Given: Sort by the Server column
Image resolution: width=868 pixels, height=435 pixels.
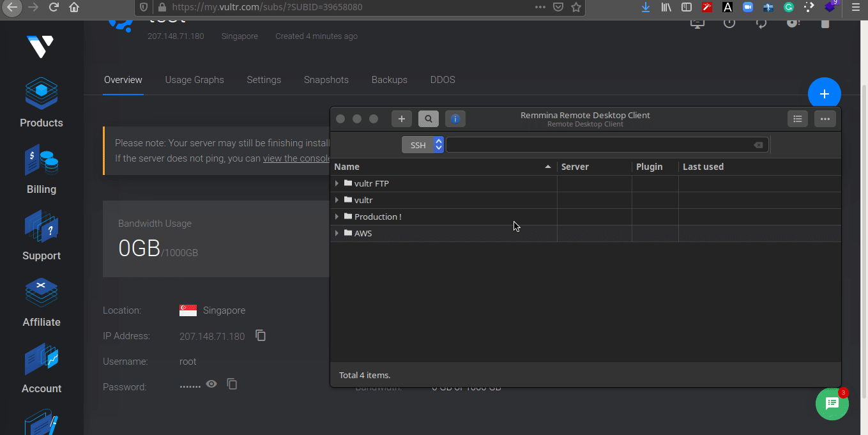Looking at the screenshot, I should 595,167.
